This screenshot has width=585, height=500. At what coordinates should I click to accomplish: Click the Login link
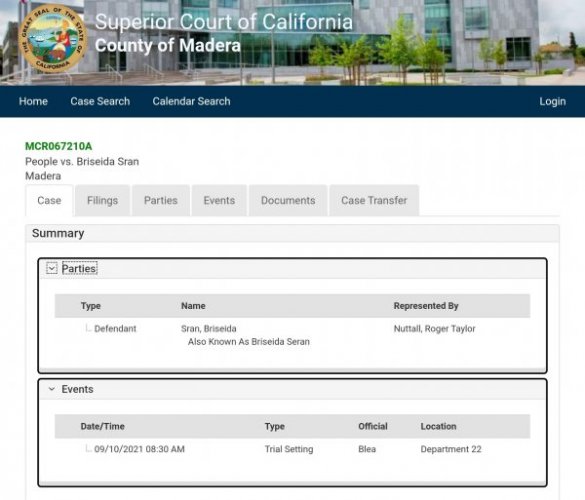pyautogui.click(x=553, y=101)
